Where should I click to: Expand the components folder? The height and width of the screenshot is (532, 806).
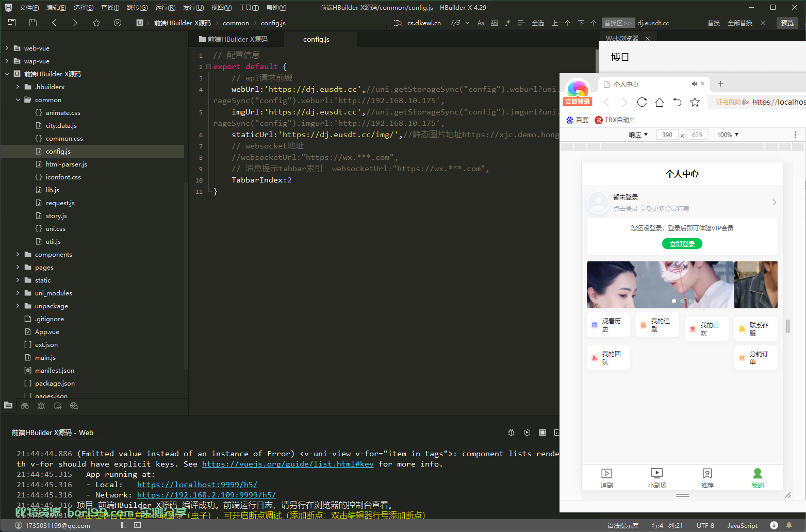click(18, 254)
